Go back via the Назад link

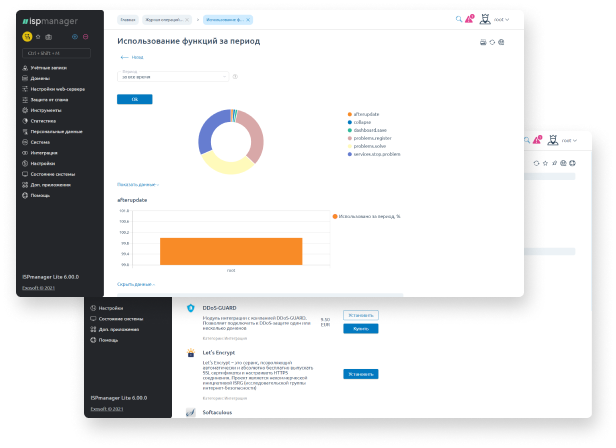[x=132, y=57]
